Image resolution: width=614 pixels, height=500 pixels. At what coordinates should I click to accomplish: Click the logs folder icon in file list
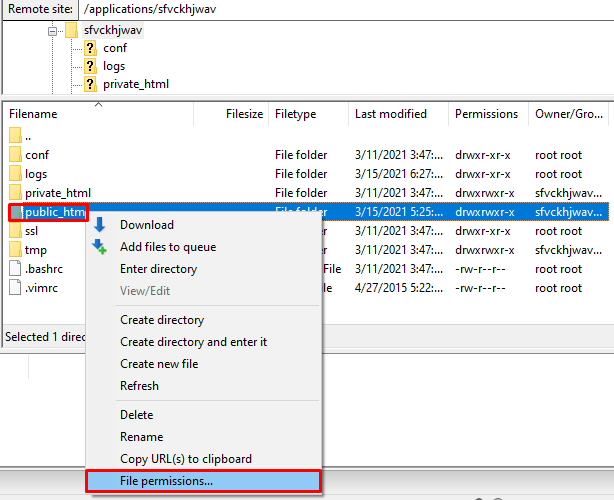15,173
